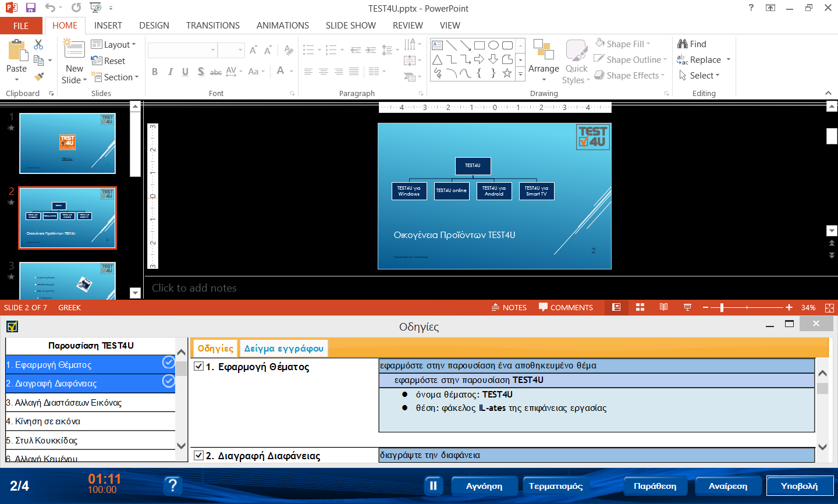Expand the shapes gallery More arrow
Screen dimensions: 838x504
(521, 74)
